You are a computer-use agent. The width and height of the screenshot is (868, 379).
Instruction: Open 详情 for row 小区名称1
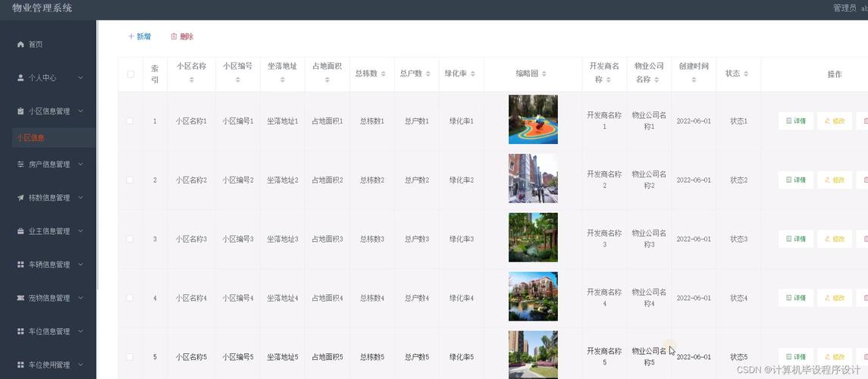[796, 121]
